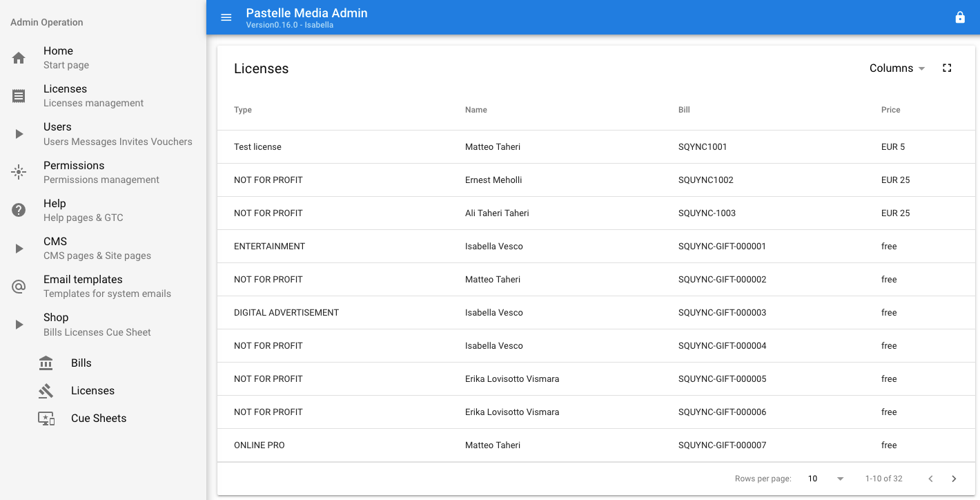
Task: Sort by Bill column header
Action: pos(684,110)
